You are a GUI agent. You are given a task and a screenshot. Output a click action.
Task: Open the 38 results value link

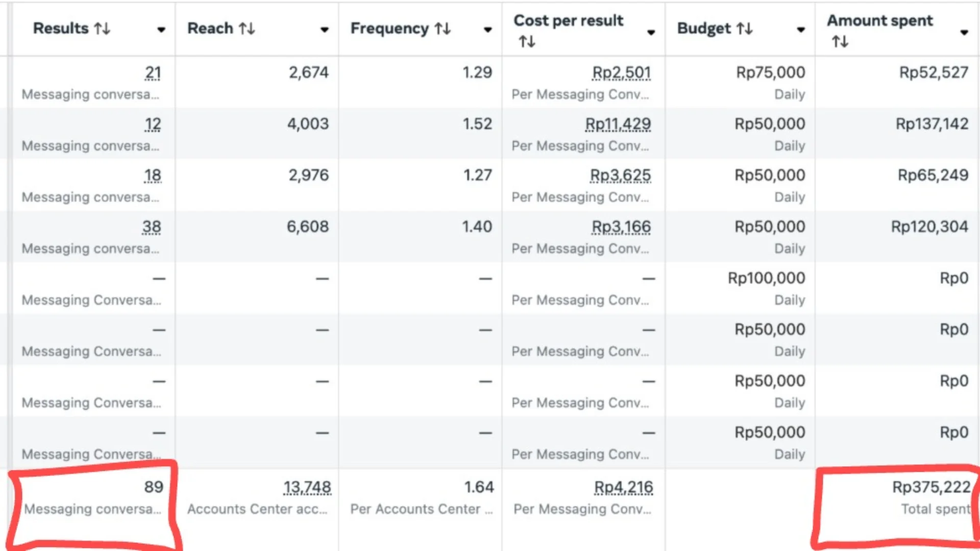(x=152, y=227)
